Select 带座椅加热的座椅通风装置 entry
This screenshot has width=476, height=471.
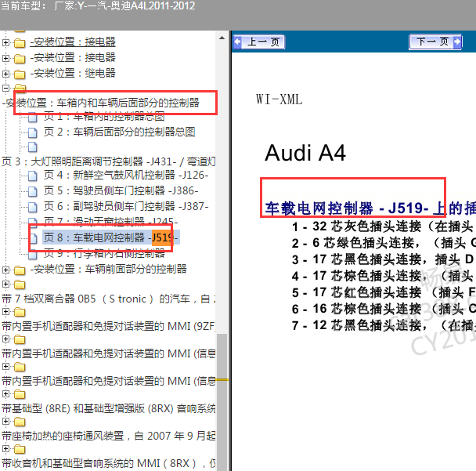[x=108, y=436]
